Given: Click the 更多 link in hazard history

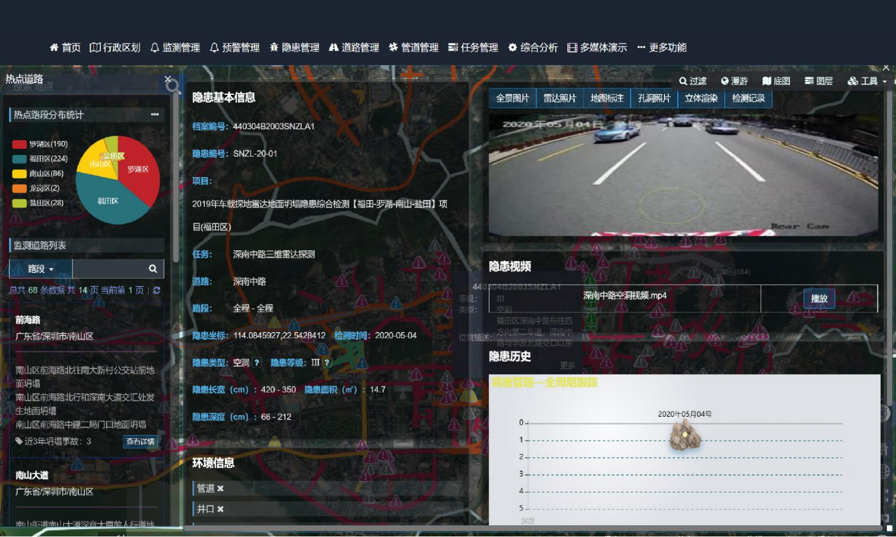Looking at the screenshot, I should point(567,365).
